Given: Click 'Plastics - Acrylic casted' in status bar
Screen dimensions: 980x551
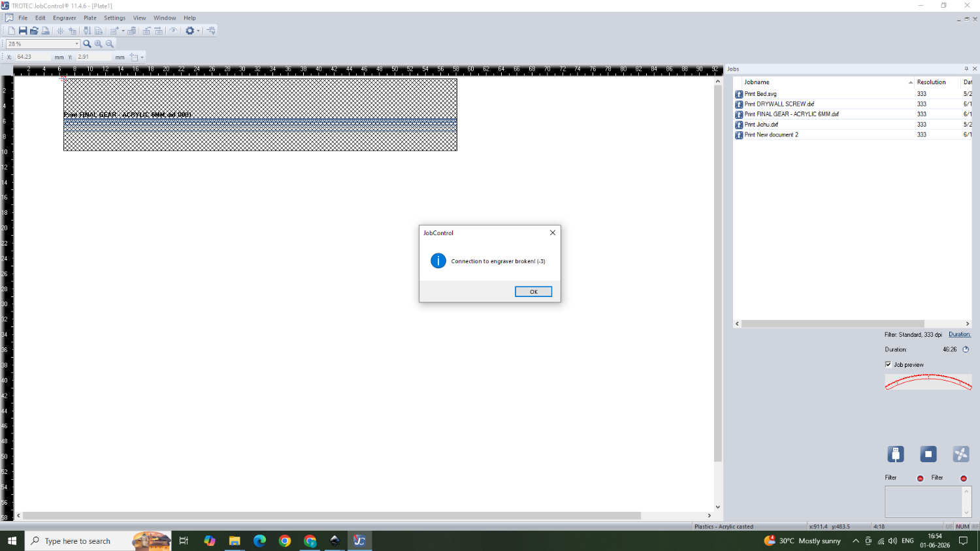Looking at the screenshot, I should click(724, 526).
